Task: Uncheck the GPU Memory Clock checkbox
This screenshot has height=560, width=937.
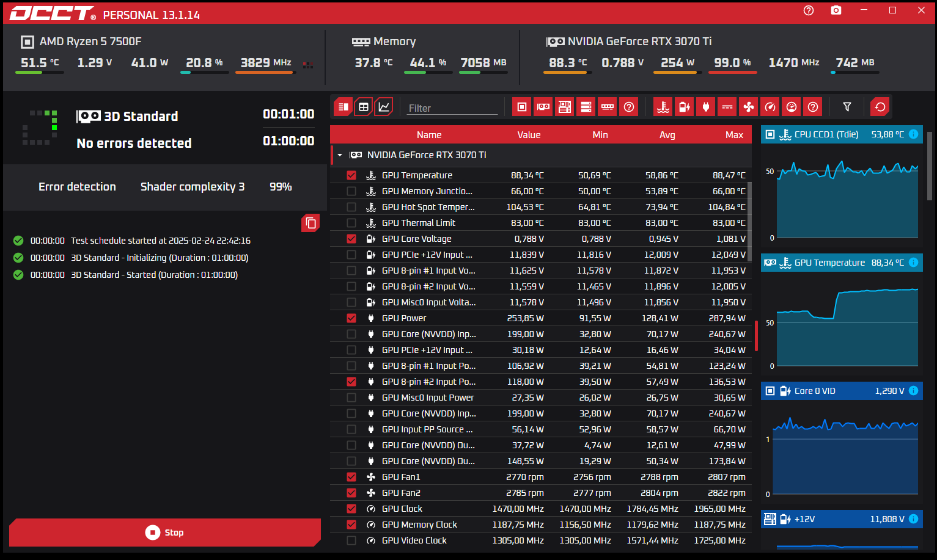Action: [x=351, y=525]
